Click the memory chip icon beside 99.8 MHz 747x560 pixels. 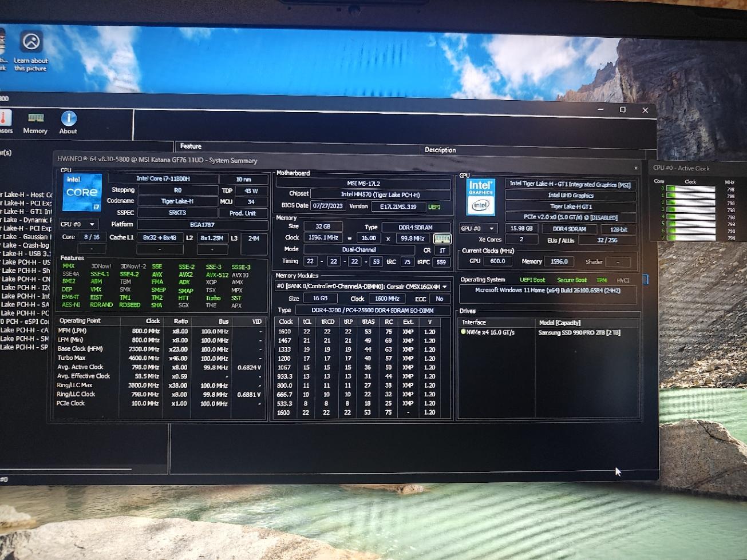(x=442, y=239)
